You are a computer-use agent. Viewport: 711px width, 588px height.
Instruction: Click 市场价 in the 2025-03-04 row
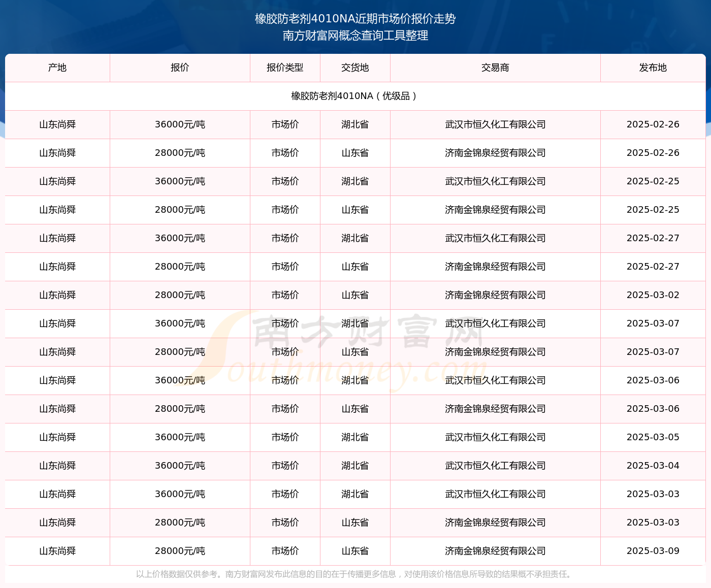pyautogui.click(x=285, y=466)
